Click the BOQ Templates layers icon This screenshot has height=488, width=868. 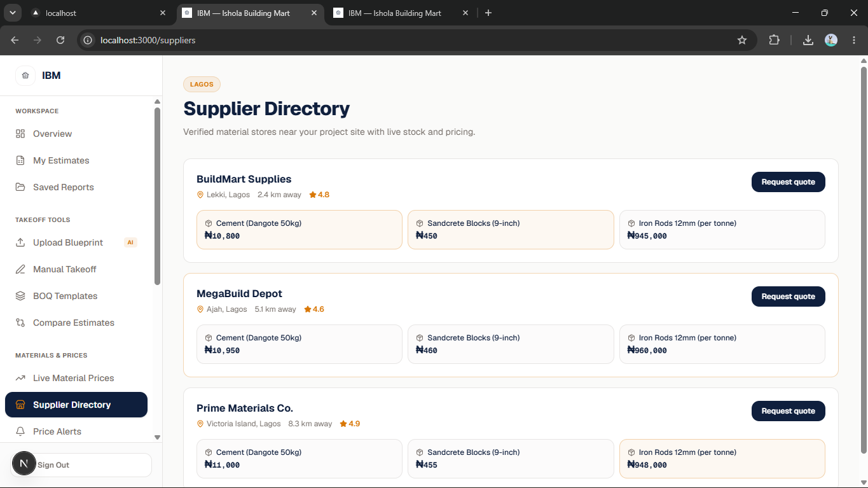coord(20,296)
